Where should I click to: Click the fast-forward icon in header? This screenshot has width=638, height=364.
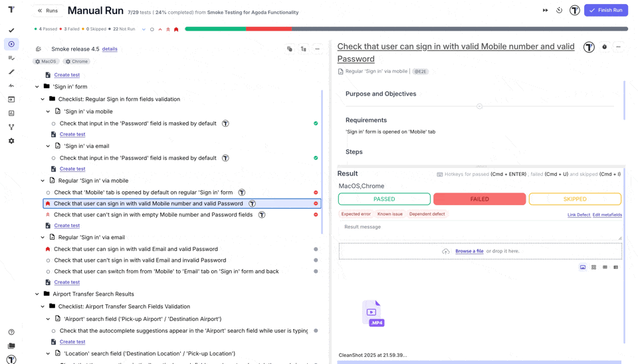(545, 11)
